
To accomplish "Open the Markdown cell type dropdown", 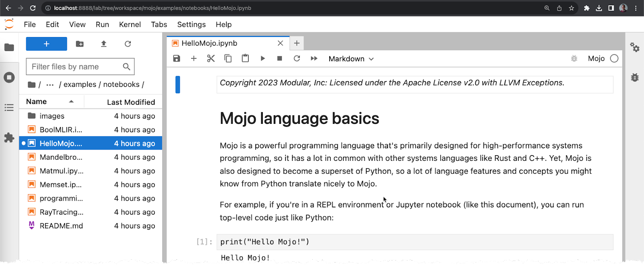I will 351,59.
